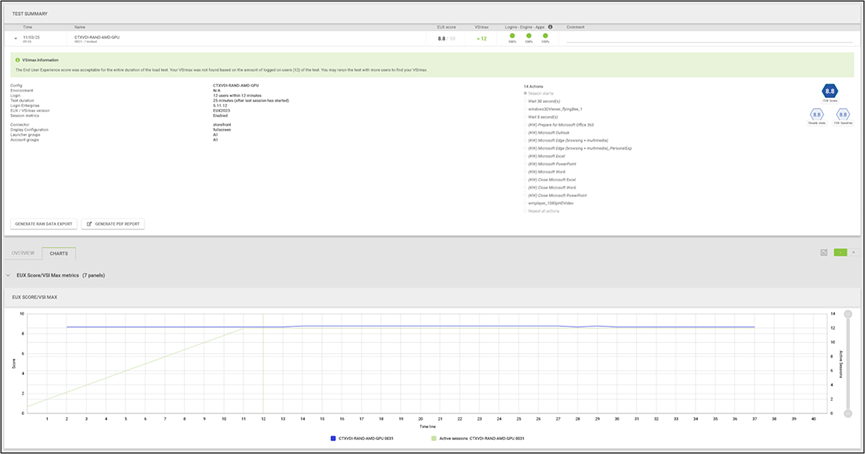Click the (KW) Microsoft Excel action
The height and width of the screenshot is (454, 865).
(546, 156)
